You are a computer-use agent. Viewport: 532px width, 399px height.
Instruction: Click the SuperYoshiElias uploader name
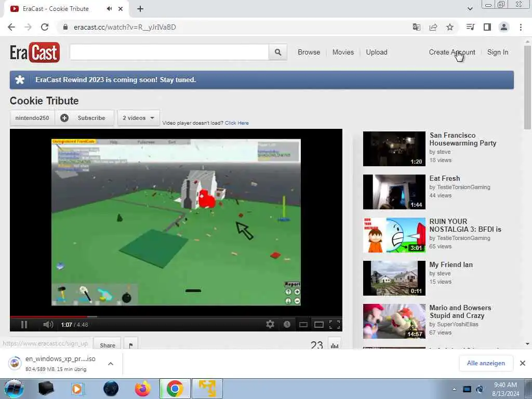coord(457,324)
